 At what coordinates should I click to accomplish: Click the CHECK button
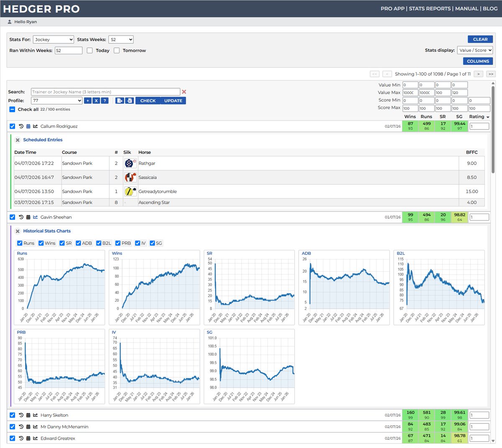click(x=148, y=101)
